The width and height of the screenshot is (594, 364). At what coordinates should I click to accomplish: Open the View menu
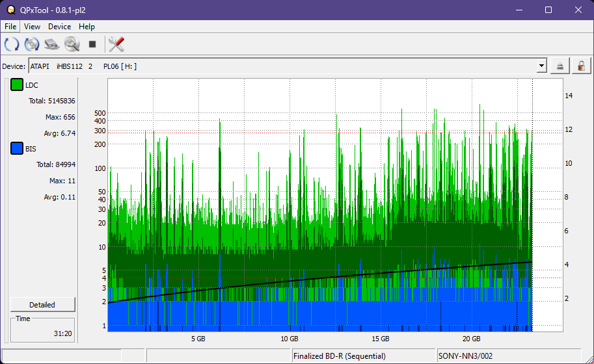pyautogui.click(x=32, y=27)
